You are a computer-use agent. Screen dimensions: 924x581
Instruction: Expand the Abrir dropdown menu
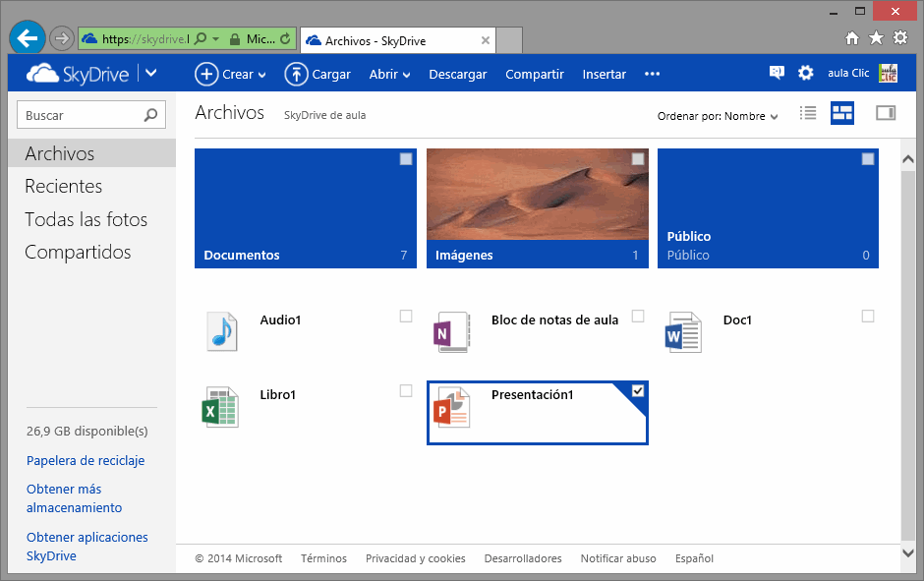pos(389,74)
